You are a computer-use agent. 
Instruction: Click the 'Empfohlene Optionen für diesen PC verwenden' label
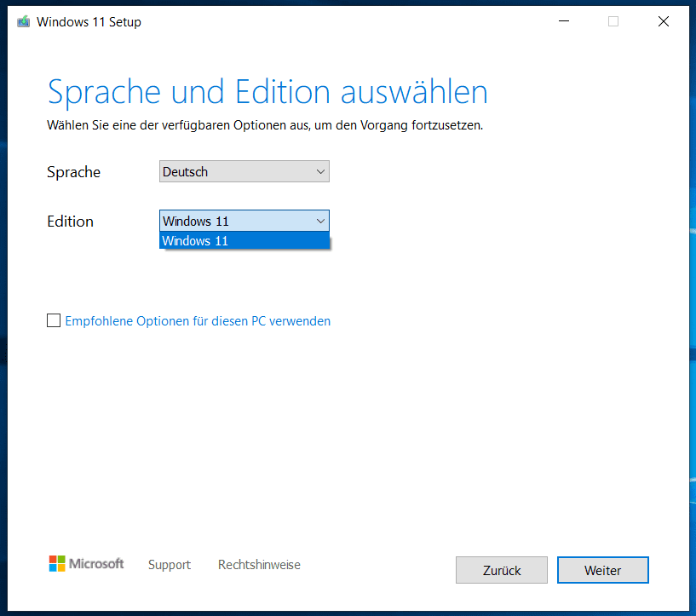pos(198,321)
